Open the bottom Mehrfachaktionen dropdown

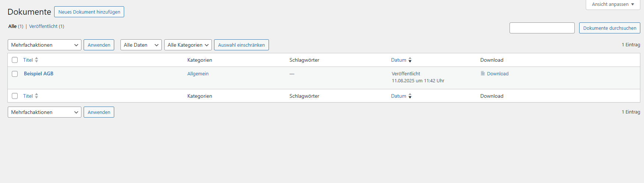pos(44,112)
